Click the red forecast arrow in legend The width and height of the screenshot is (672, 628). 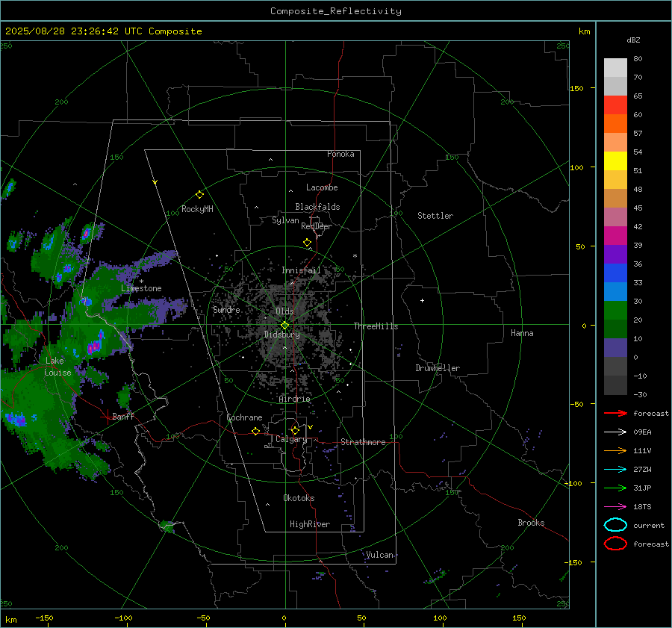coord(615,413)
